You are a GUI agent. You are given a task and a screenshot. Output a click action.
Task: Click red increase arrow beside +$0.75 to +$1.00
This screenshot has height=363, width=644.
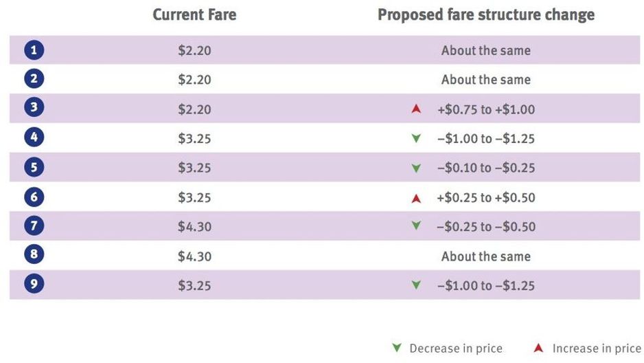[415, 109]
